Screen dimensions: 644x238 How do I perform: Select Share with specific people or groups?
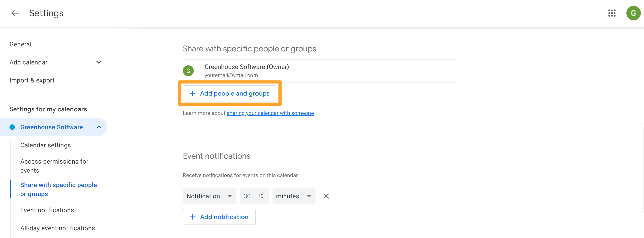point(58,189)
